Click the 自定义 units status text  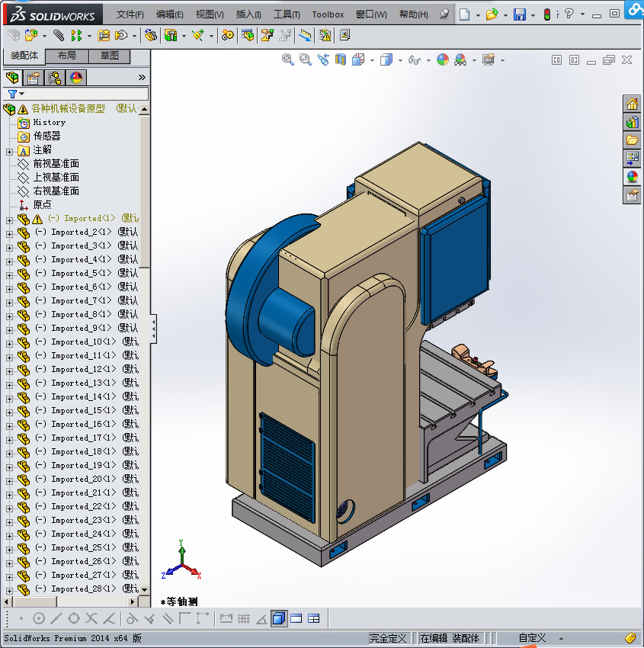click(532, 638)
